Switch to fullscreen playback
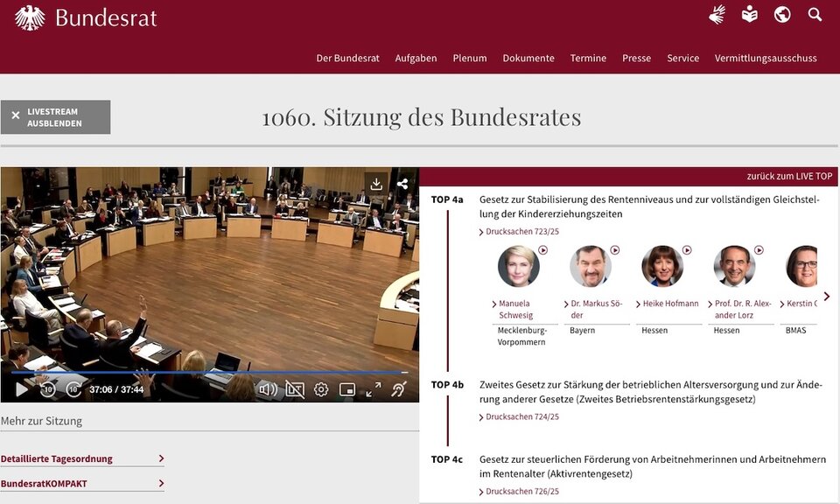840x504 pixels. (x=373, y=388)
